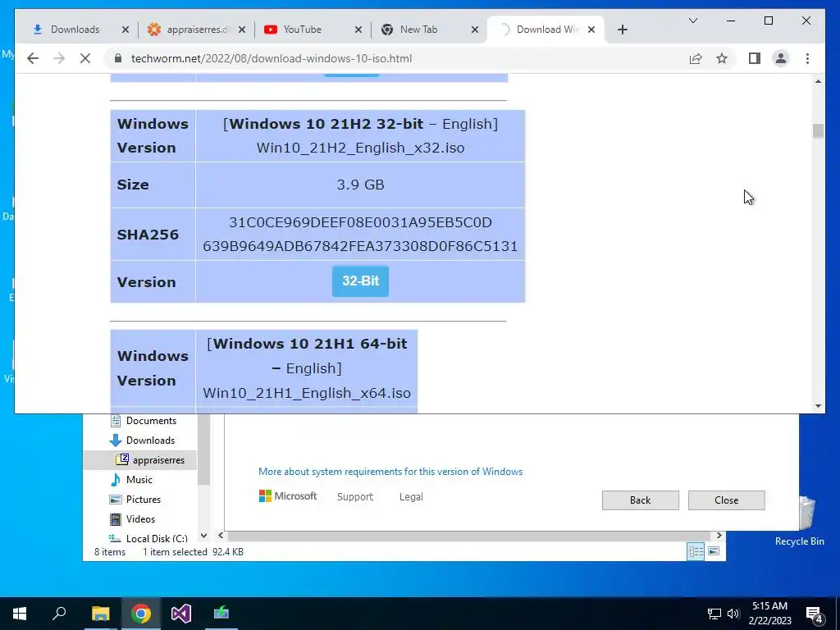Click the Chrome icon on the taskbar
The height and width of the screenshot is (630, 840).
pos(140,614)
